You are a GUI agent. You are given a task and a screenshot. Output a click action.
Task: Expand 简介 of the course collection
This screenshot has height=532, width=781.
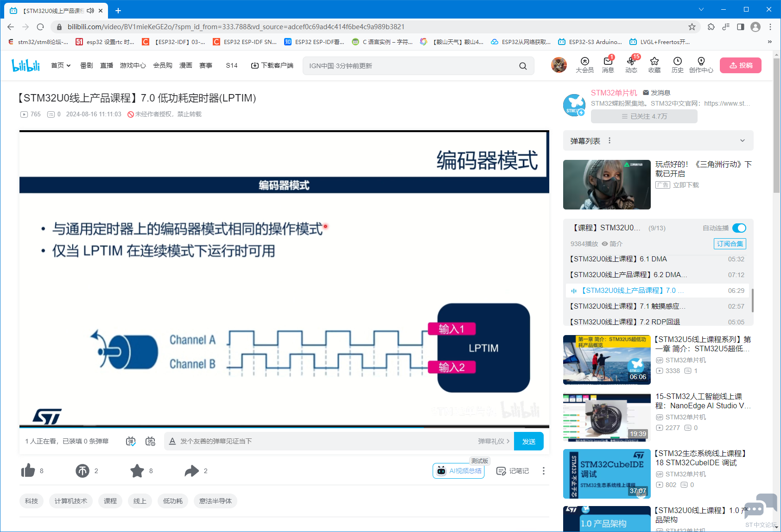tap(612, 244)
